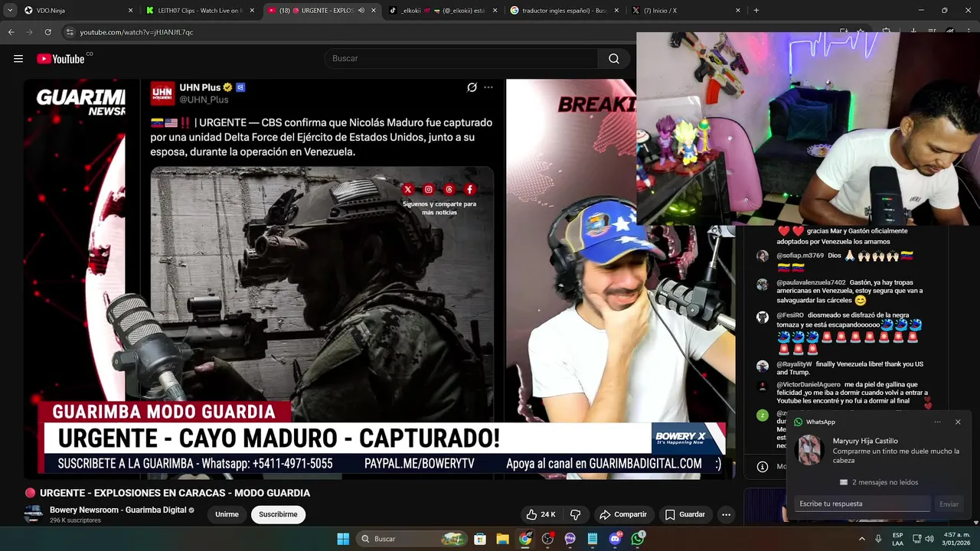
Task: Share the video with Compartir button
Action: 623,514
